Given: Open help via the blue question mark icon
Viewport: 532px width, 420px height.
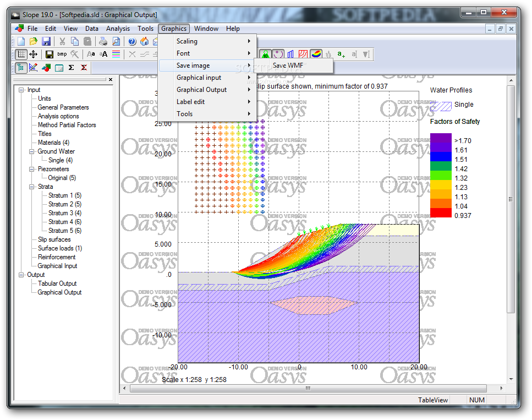Looking at the screenshot, I should (132, 41).
